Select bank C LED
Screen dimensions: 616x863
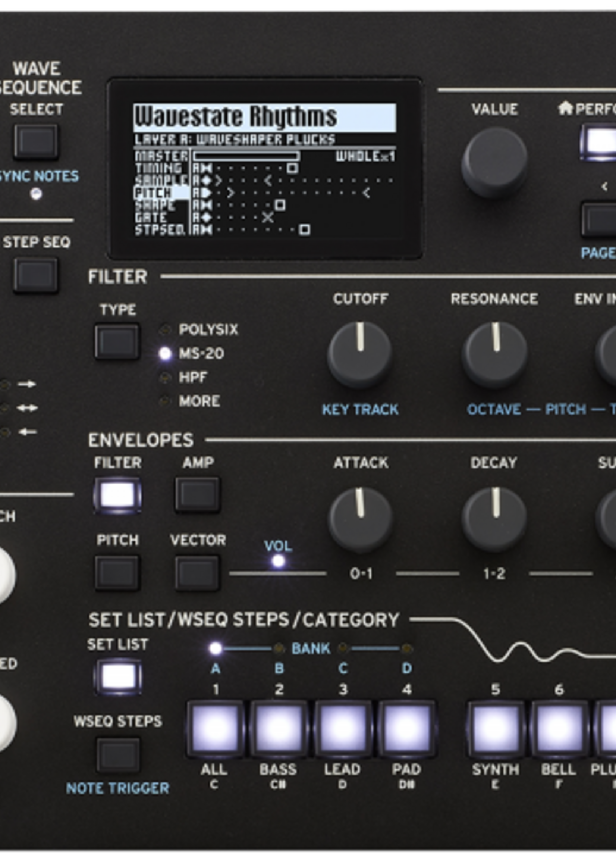point(343,648)
